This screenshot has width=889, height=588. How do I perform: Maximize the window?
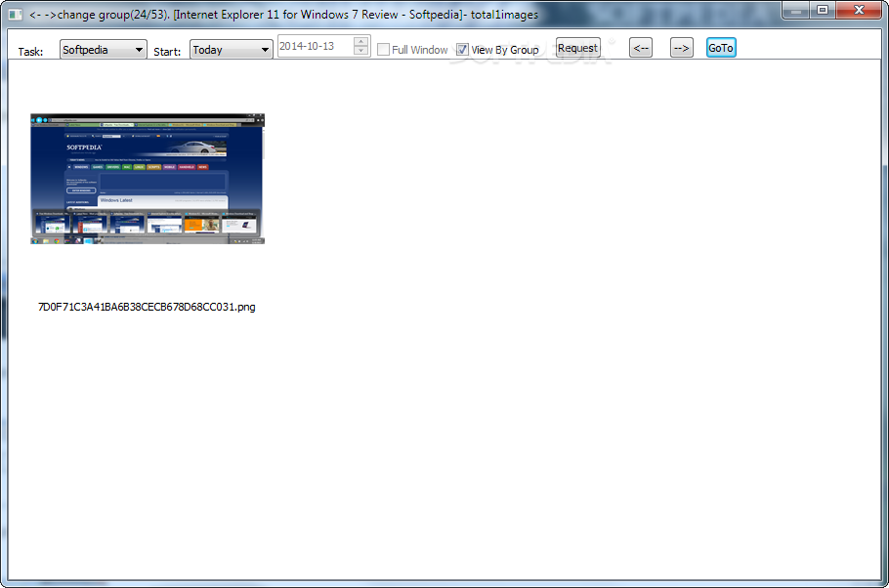tap(823, 10)
